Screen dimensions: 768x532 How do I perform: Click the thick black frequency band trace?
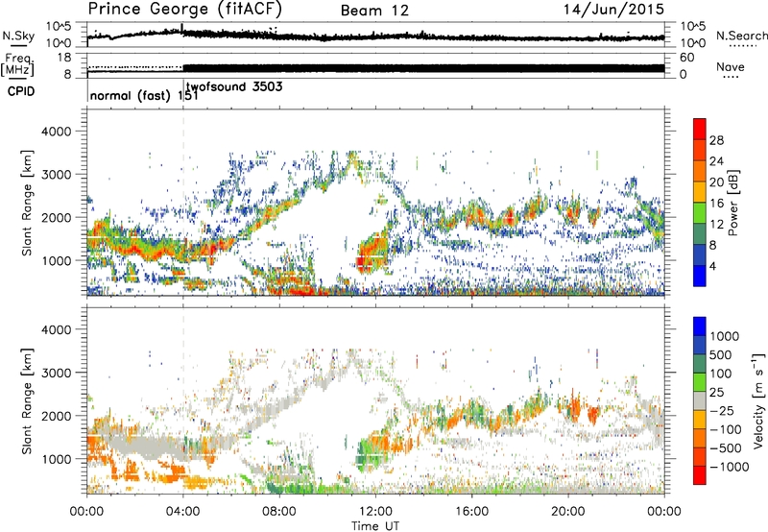pos(423,68)
